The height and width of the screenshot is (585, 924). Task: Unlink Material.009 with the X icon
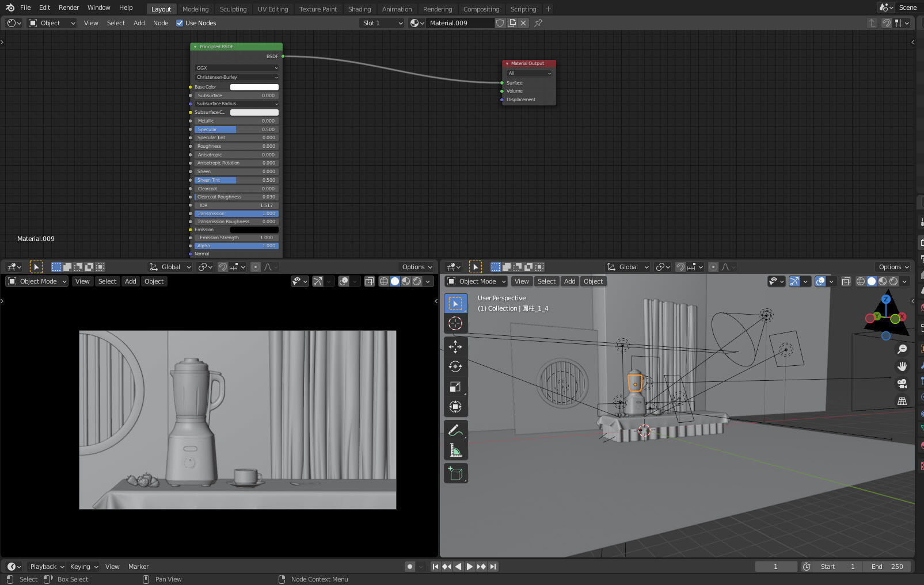click(523, 23)
